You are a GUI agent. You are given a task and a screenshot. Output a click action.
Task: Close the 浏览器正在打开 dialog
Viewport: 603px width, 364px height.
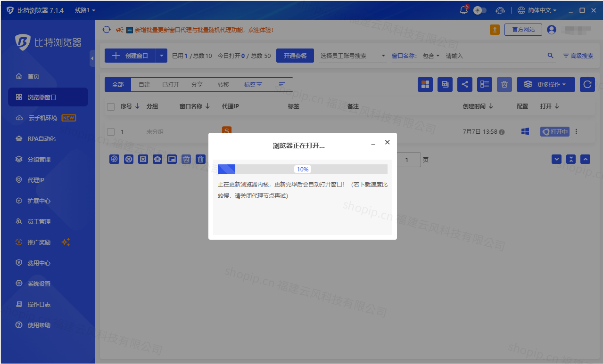[388, 142]
